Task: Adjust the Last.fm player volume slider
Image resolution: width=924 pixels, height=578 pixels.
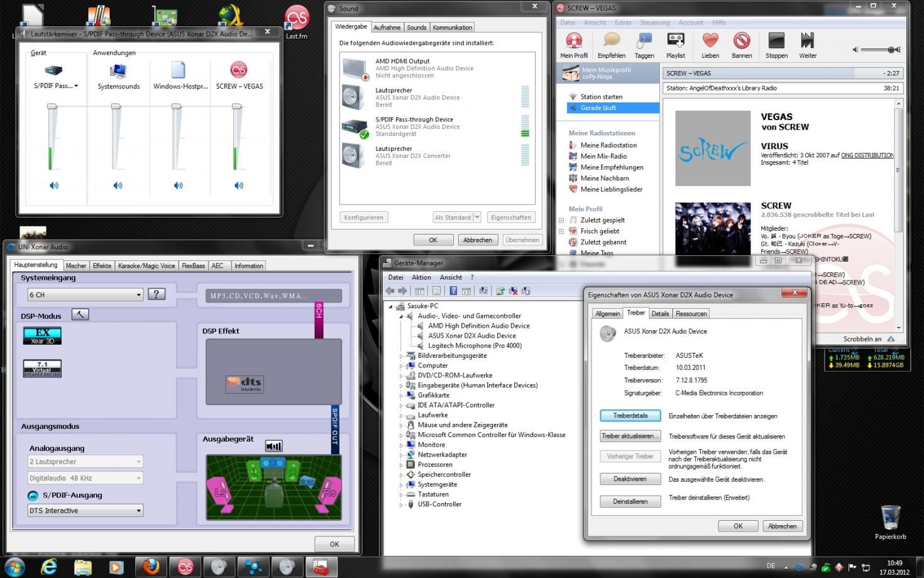Action: (x=892, y=50)
